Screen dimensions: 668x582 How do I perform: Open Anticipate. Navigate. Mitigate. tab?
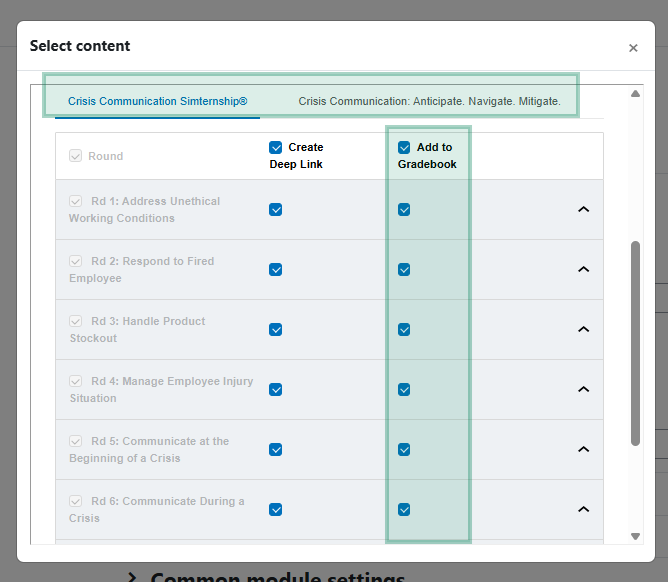429,101
